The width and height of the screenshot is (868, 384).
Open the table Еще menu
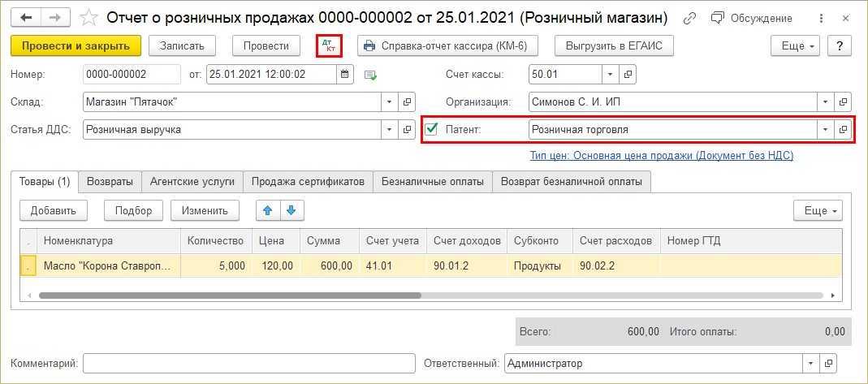pos(818,210)
